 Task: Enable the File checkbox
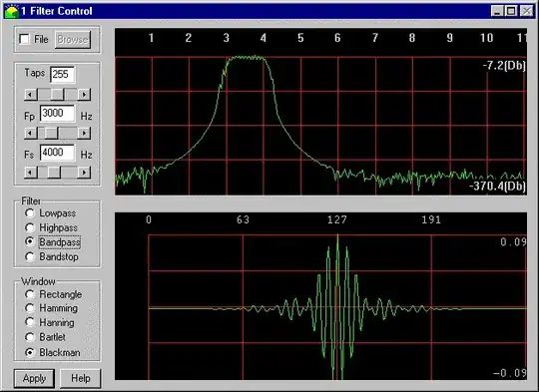(24, 39)
